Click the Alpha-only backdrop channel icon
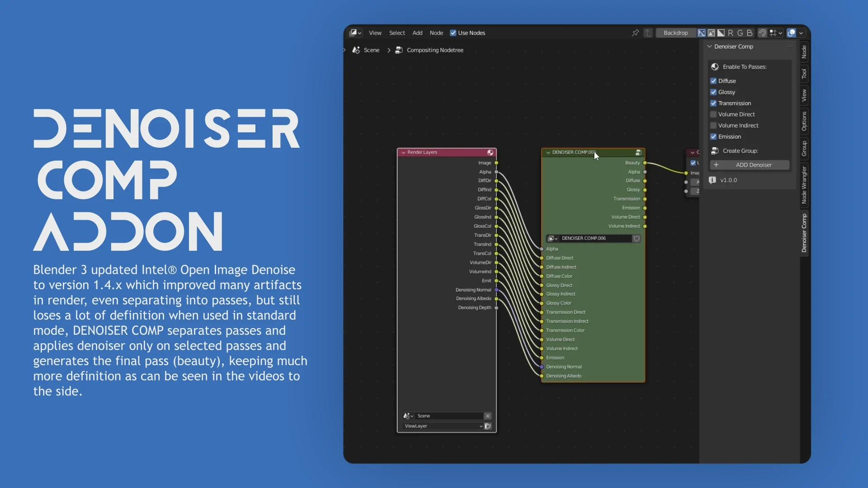Screen dimensions: 868x488 (721, 33)
